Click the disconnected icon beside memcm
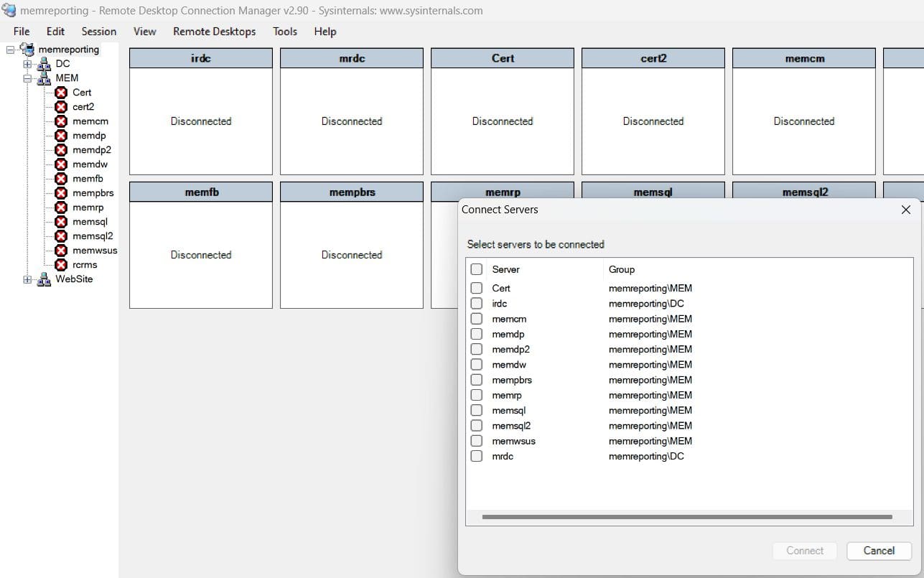Image resolution: width=924 pixels, height=578 pixels. pos(61,121)
